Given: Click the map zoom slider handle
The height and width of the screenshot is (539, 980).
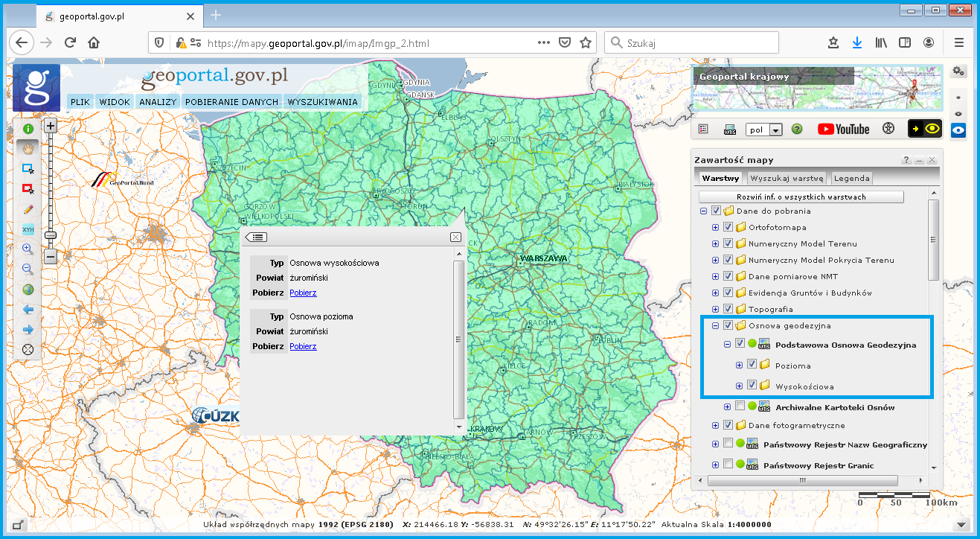Looking at the screenshot, I should pyautogui.click(x=51, y=235).
